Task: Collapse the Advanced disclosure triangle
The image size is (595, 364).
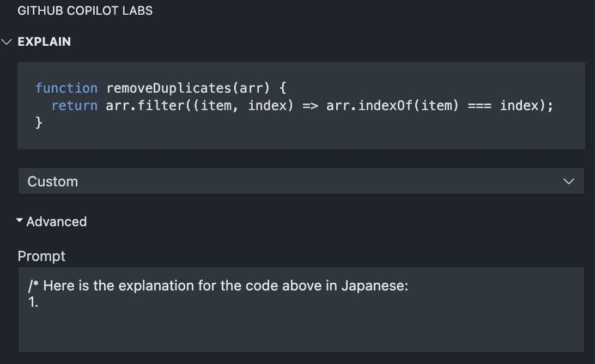Action: (20, 220)
